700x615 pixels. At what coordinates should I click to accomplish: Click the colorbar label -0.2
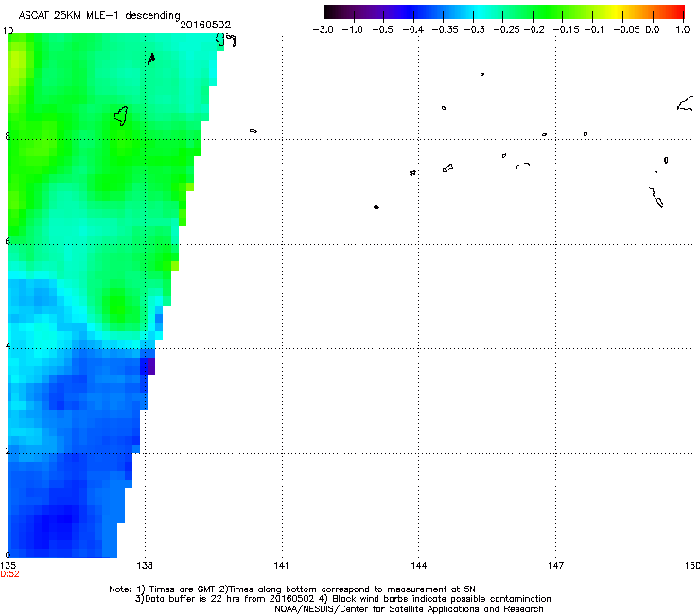534,30
